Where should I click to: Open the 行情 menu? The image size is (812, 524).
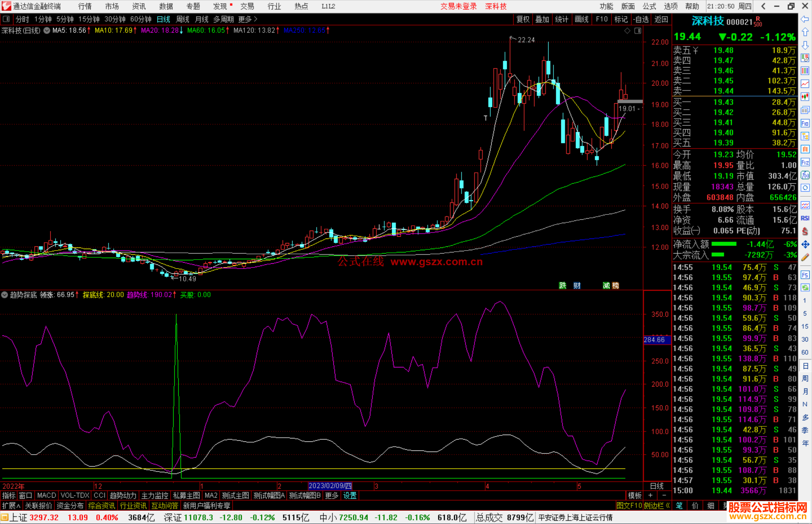tap(85, 6)
